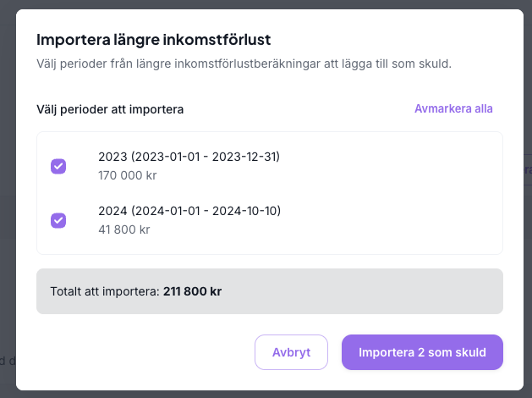Click the Välj perioder att importera label
This screenshot has width=532, height=398.
click(111, 109)
